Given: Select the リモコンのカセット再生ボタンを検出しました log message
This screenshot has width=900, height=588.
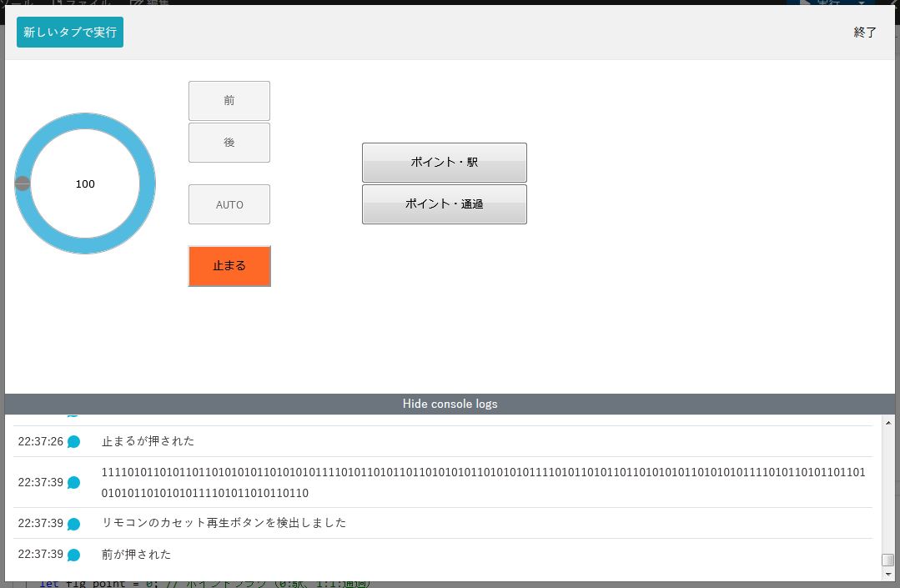Looking at the screenshot, I should pos(224,523).
